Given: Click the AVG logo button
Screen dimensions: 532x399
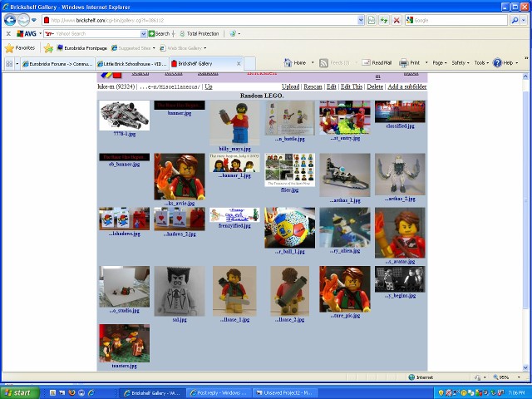Looking at the screenshot, I should (x=27, y=33).
